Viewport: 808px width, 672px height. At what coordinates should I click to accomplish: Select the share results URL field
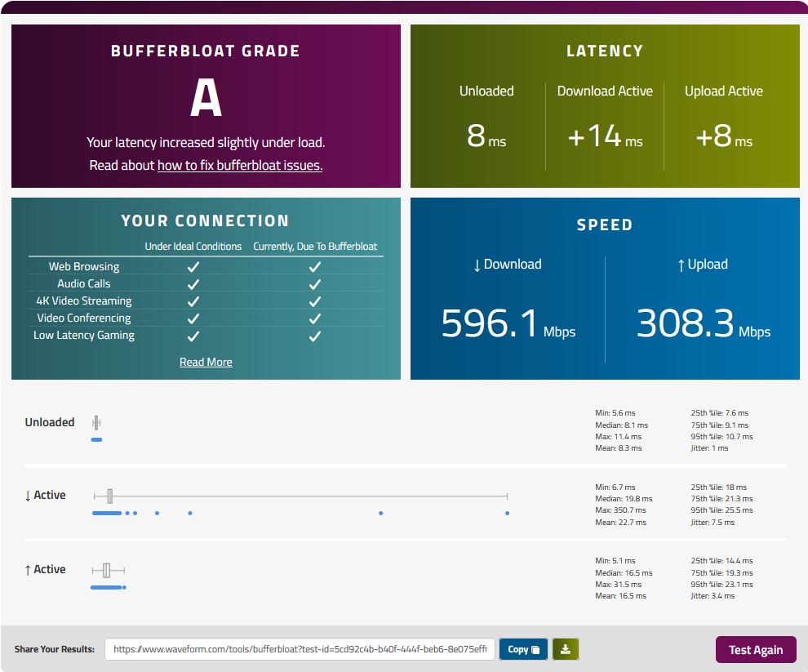pos(300,649)
